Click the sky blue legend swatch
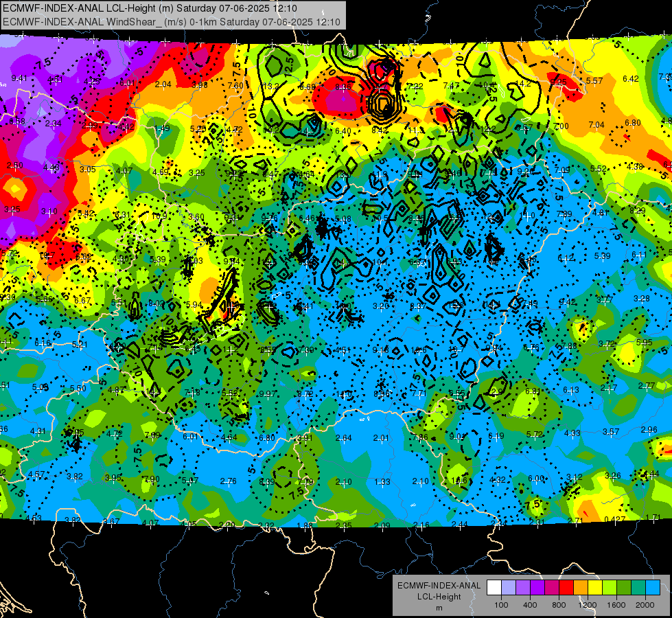The width and height of the screenshot is (672, 618). pos(653,587)
